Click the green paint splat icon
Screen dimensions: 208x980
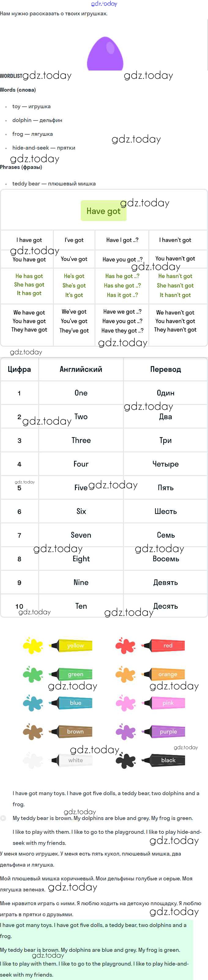[x=33, y=674]
